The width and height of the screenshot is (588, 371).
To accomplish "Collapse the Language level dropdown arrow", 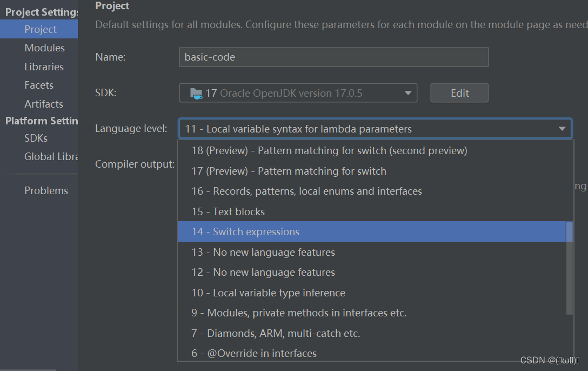I will click(562, 129).
